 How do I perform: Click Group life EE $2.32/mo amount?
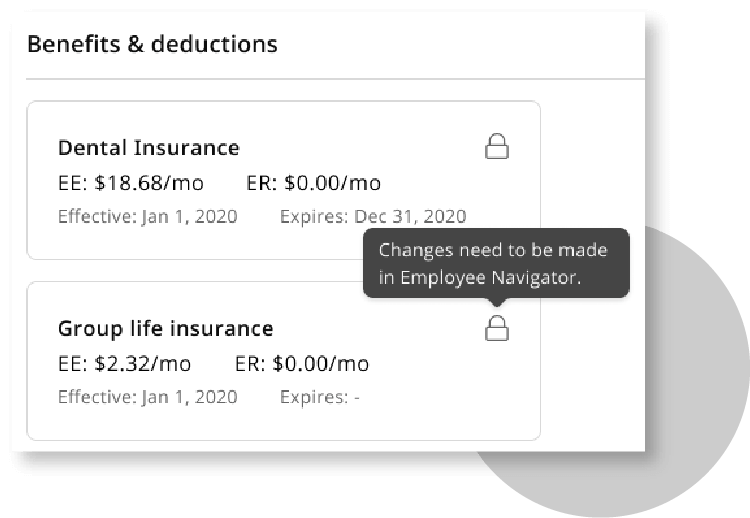(124, 364)
